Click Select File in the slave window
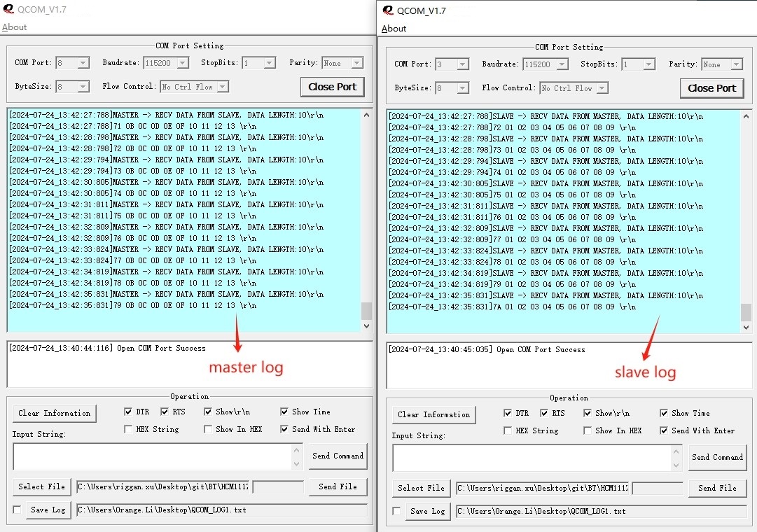Viewport: 757px width, 532px height. (421, 488)
